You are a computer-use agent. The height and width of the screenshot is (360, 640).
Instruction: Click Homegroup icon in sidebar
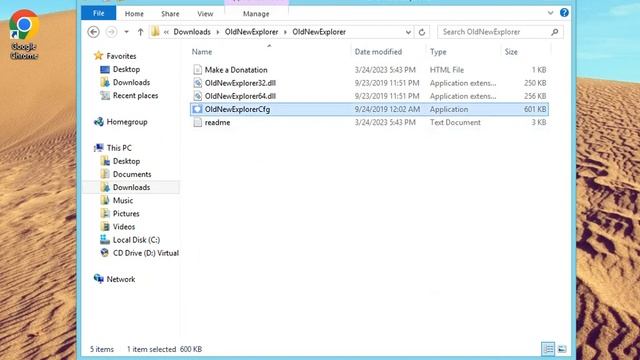[99, 122]
